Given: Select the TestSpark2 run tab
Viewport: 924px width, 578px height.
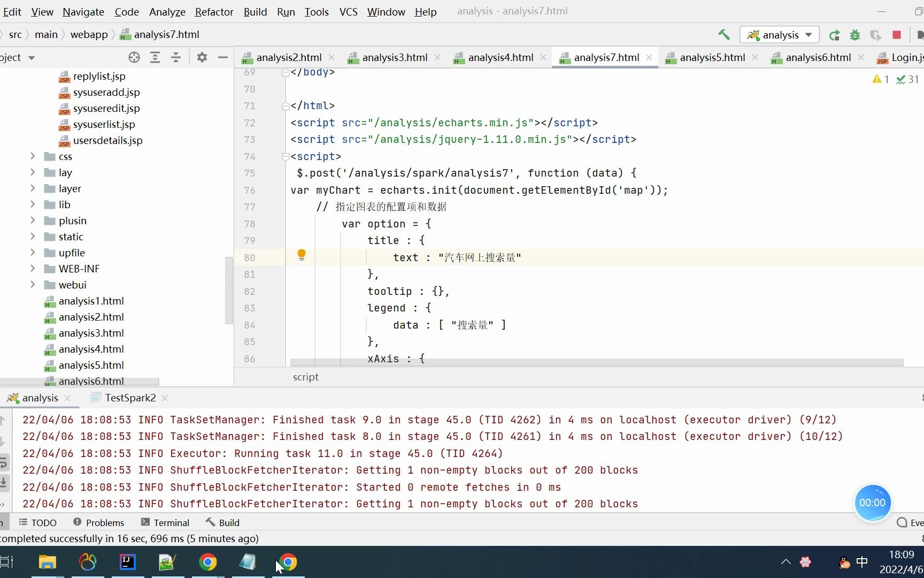Looking at the screenshot, I should tap(130, 398).
